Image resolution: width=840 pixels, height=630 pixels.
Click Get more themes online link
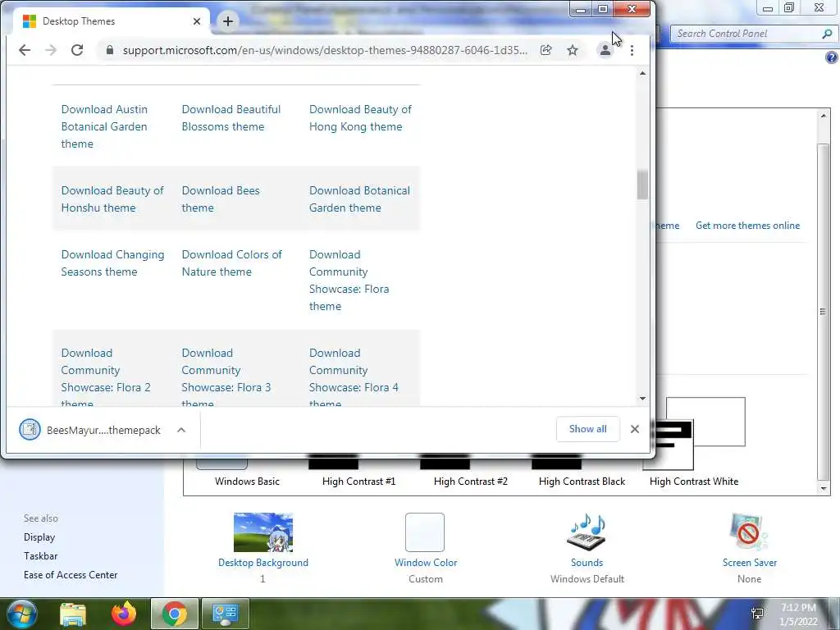747,226
